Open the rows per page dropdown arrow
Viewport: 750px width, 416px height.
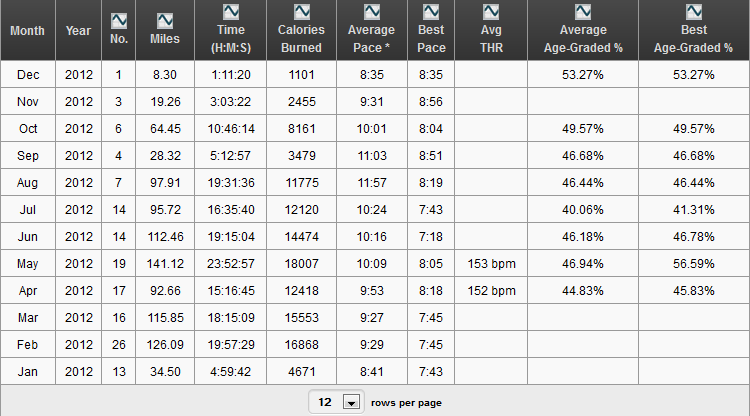(351, 402)
